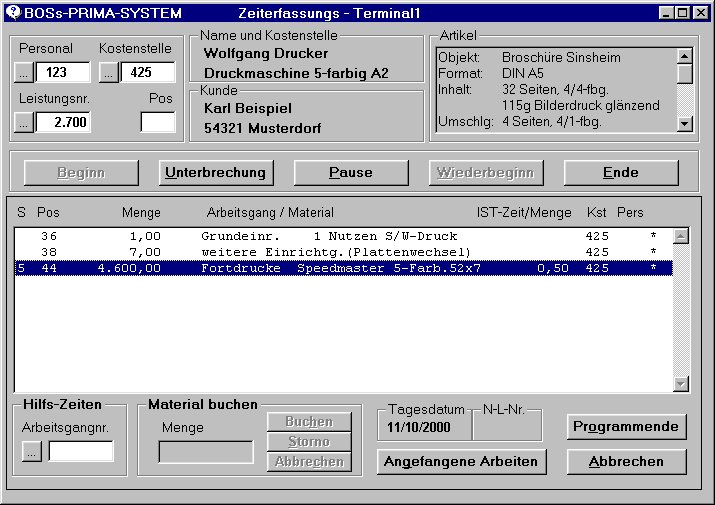This screenshot has width=715, height=505.
Task: Click the Buchen button in Material buchen
Action: click(309, 422)
